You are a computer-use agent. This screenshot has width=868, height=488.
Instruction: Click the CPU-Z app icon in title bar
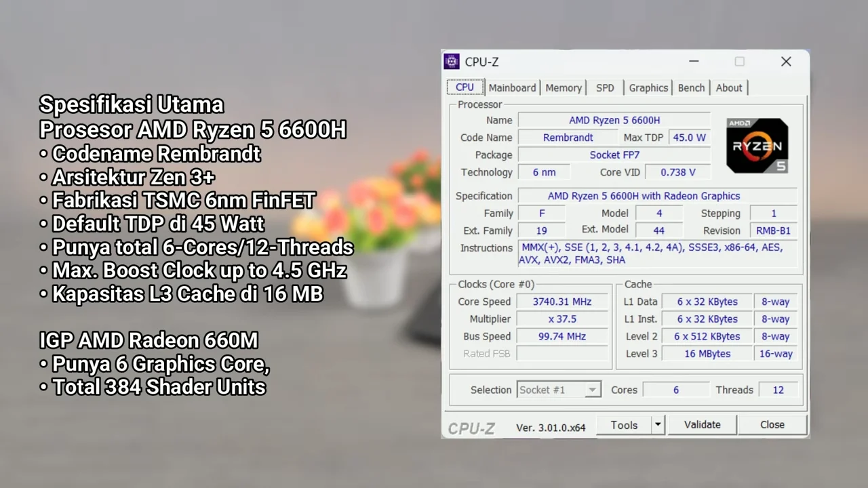tap(452, 62)
